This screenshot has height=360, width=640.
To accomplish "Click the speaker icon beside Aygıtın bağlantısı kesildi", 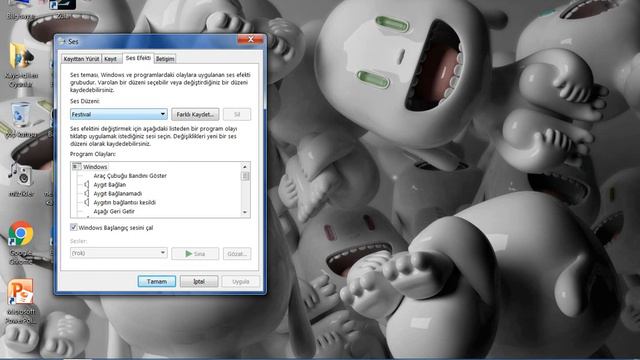I will pos(87,202).
